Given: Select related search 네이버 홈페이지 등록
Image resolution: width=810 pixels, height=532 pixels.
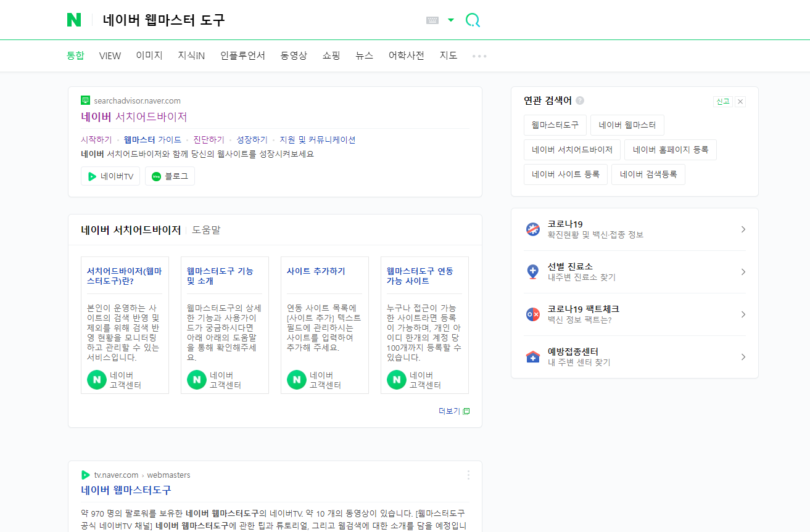Looking at the screenshot, I should pos(671,150).
